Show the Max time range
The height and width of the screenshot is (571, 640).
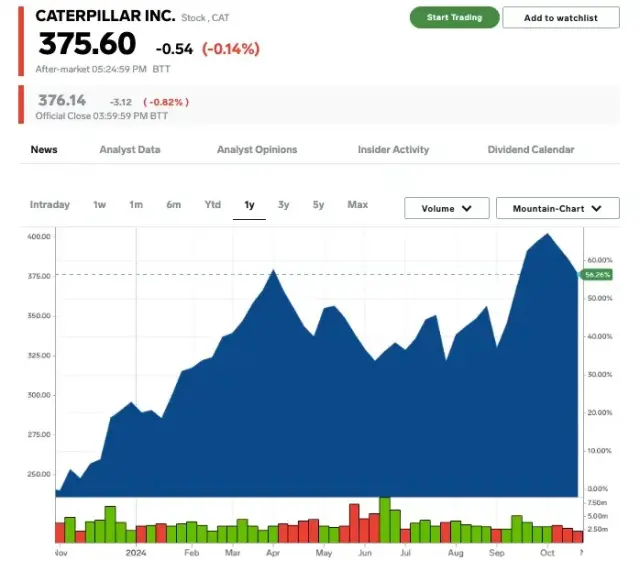click(357, 205)
